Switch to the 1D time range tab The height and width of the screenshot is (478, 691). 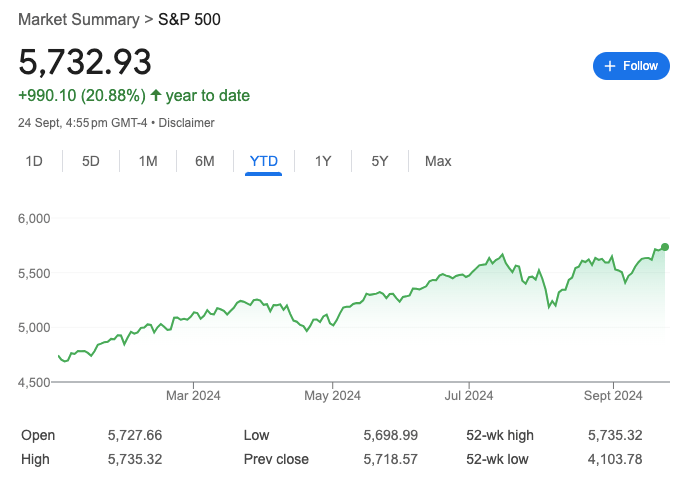click(34, 161)
